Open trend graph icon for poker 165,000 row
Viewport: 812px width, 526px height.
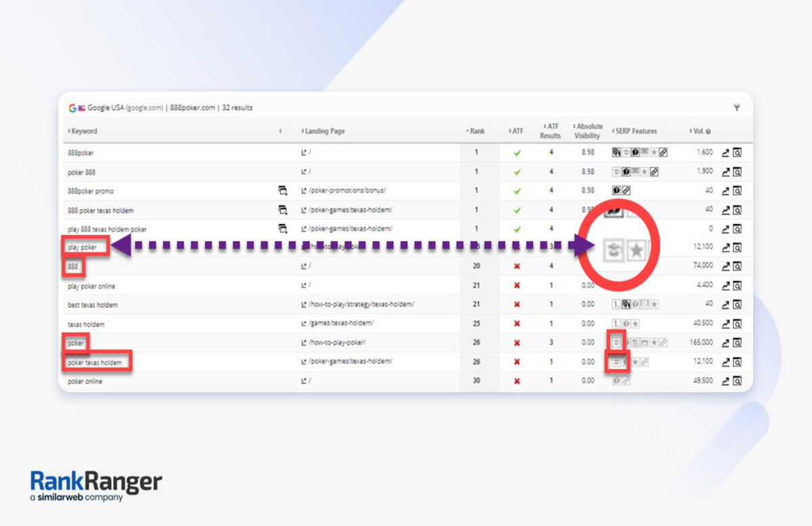(725, 343)
